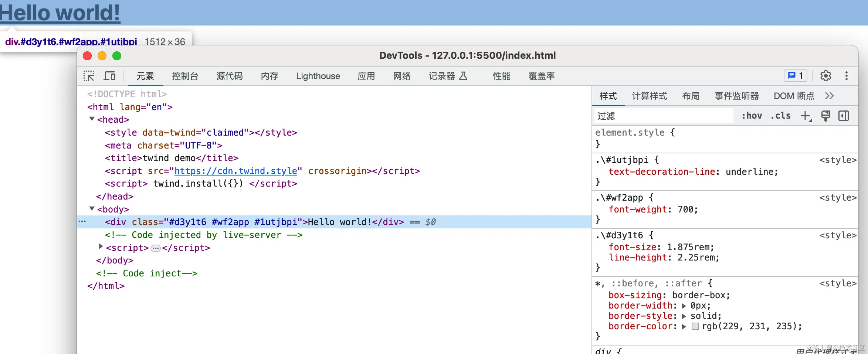Select the meta charset element row

[x=164, y=146]
